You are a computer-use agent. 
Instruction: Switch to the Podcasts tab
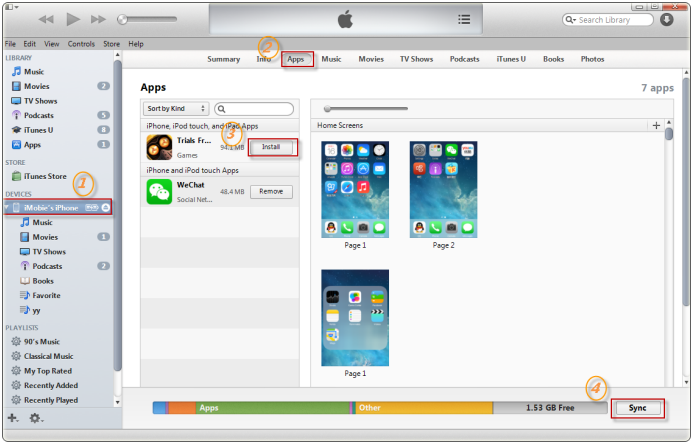click(464, 59)
